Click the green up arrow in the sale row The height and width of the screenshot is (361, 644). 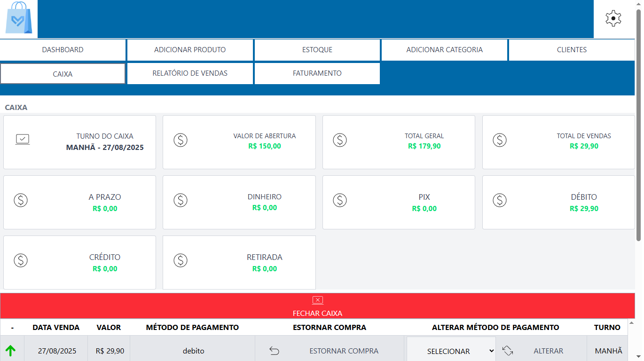pyautogui.click(x=10, y=351)
